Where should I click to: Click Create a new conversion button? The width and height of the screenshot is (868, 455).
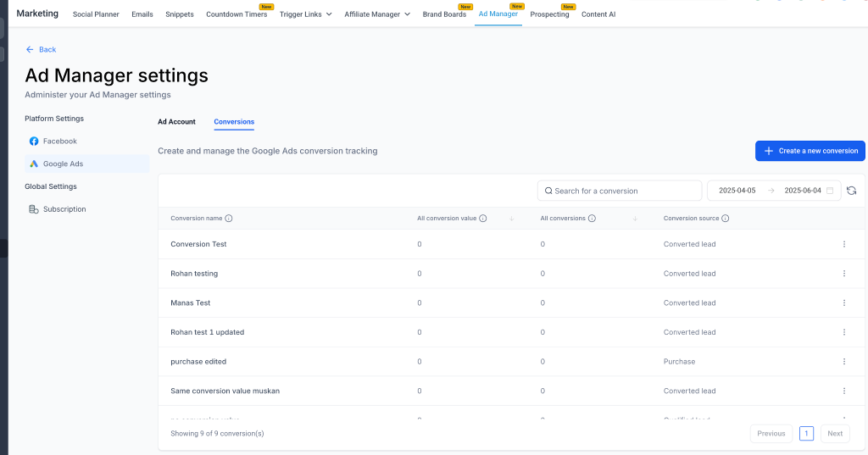tap(810, 151)
